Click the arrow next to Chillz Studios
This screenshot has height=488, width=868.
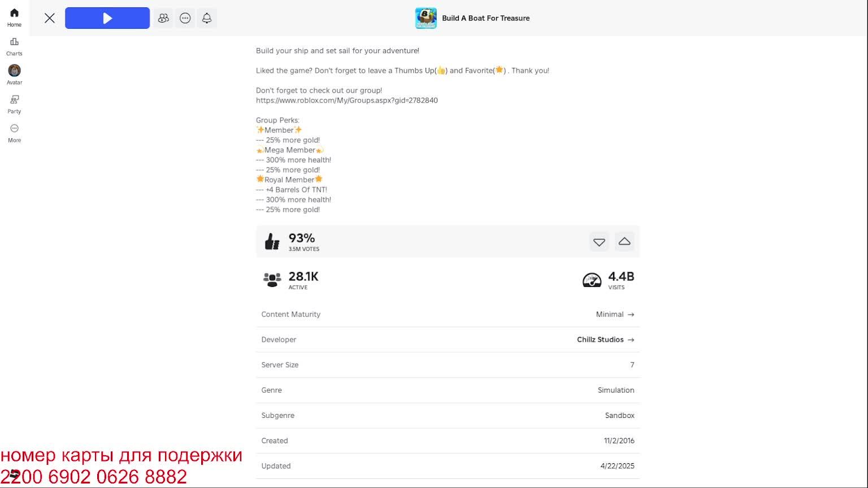631,339
